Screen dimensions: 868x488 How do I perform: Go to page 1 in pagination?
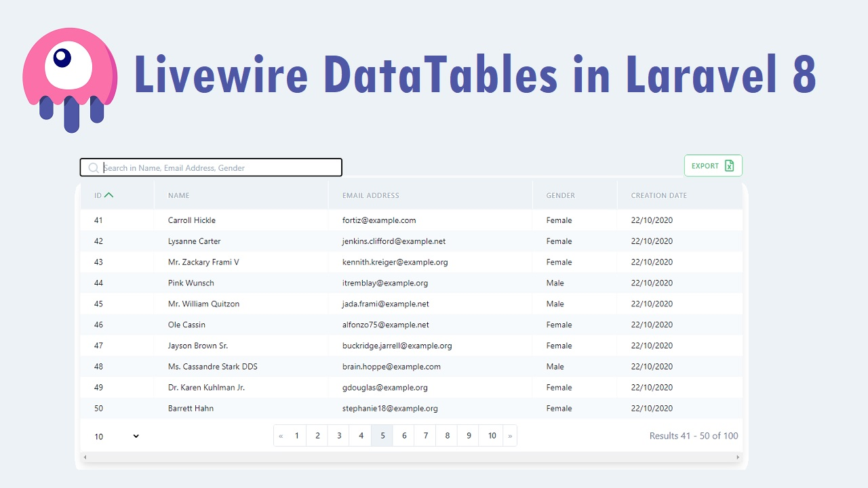point(296,435)
